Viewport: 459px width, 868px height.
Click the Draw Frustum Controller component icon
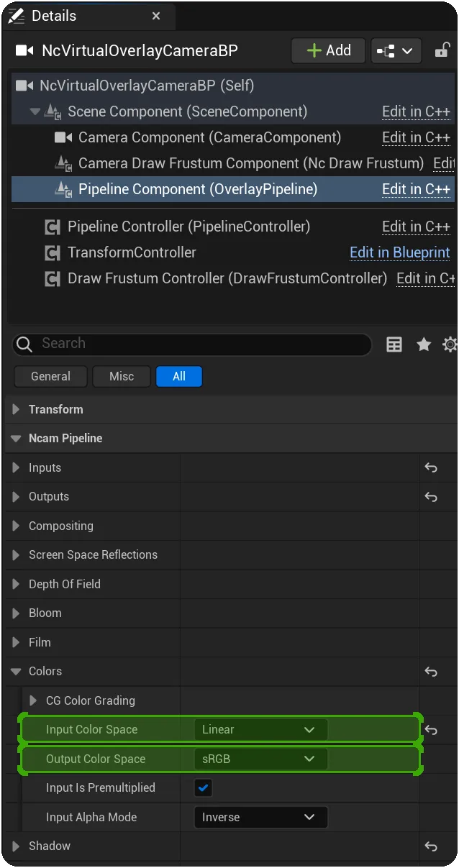(52, 278)
